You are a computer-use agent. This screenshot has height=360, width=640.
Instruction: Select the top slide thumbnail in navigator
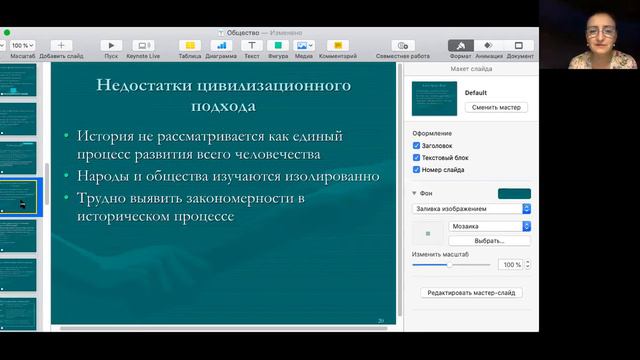pos(18,80)
